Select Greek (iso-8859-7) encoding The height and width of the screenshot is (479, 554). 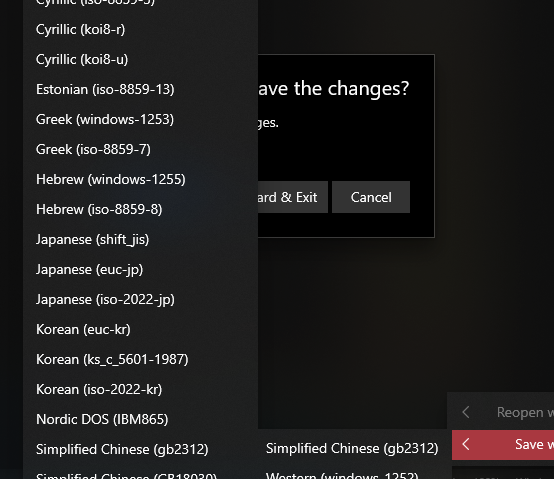[140, 150]
